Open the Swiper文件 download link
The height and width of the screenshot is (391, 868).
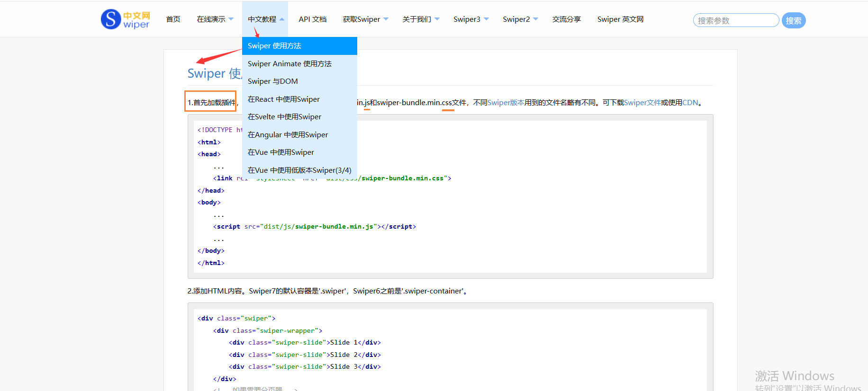642,103
